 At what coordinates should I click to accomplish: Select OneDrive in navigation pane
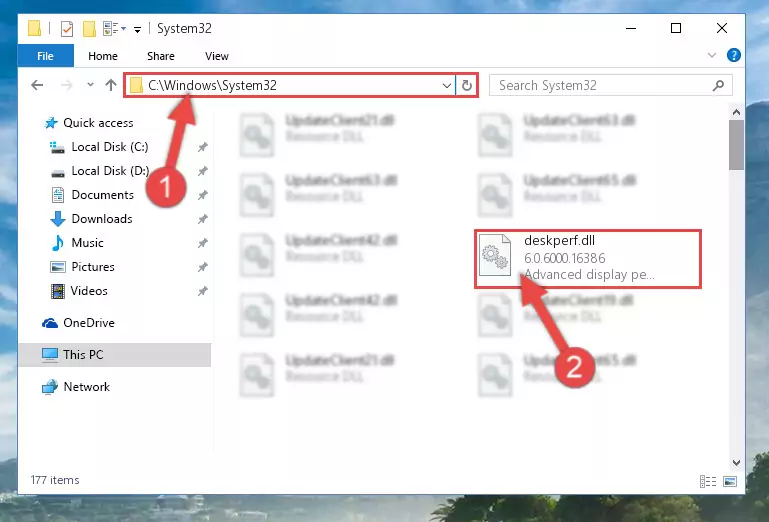[x=89, y=323]
